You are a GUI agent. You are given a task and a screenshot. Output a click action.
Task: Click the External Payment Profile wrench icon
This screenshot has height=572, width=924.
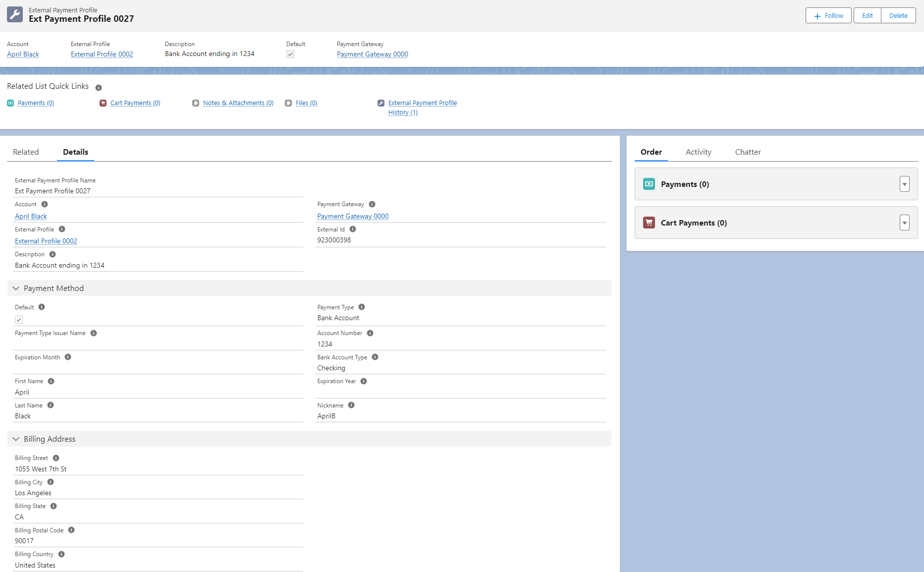click(x=15, y=15)
